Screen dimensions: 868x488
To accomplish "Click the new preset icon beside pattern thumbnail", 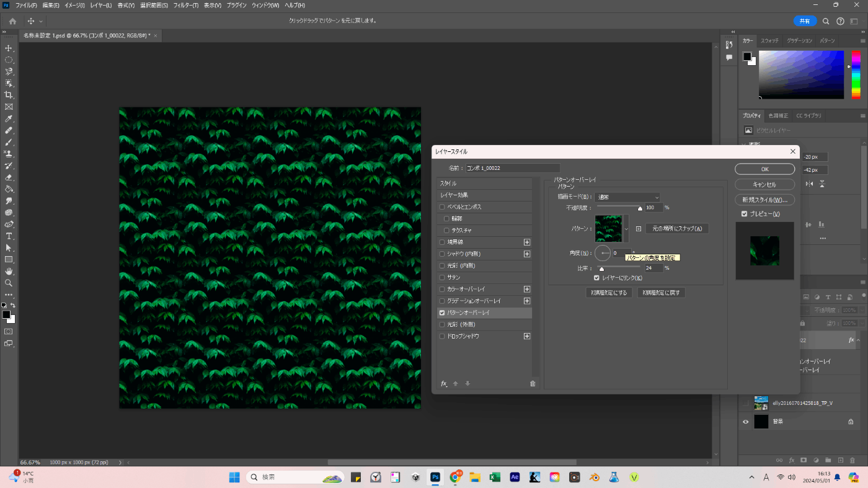I will (639, 229).
